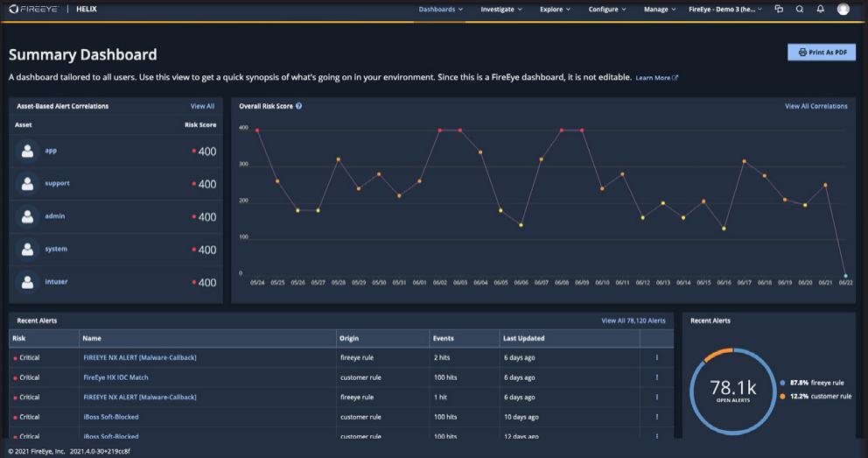This screenshot has height=458, width=868.
Task: Open the search magnifier icon
Action: (x=800, y=9)
